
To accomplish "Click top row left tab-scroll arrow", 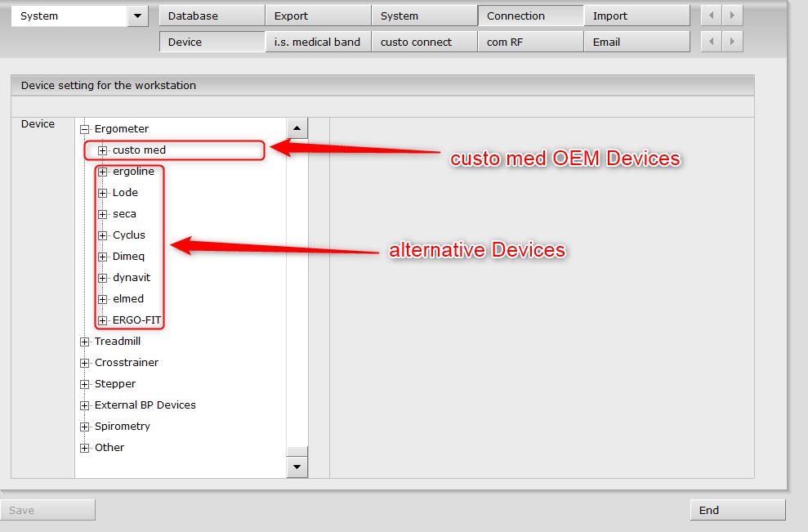I will pyautogui.click(x=712, y=16).
